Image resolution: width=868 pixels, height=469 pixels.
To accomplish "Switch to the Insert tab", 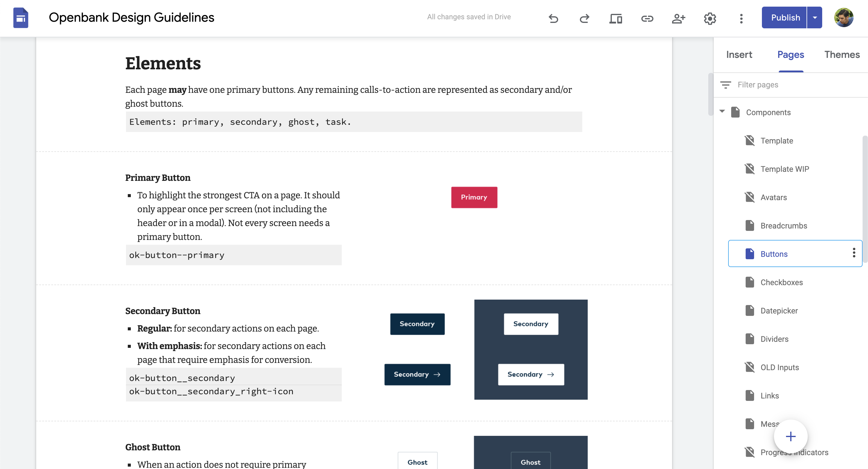I will pos(739,55).
